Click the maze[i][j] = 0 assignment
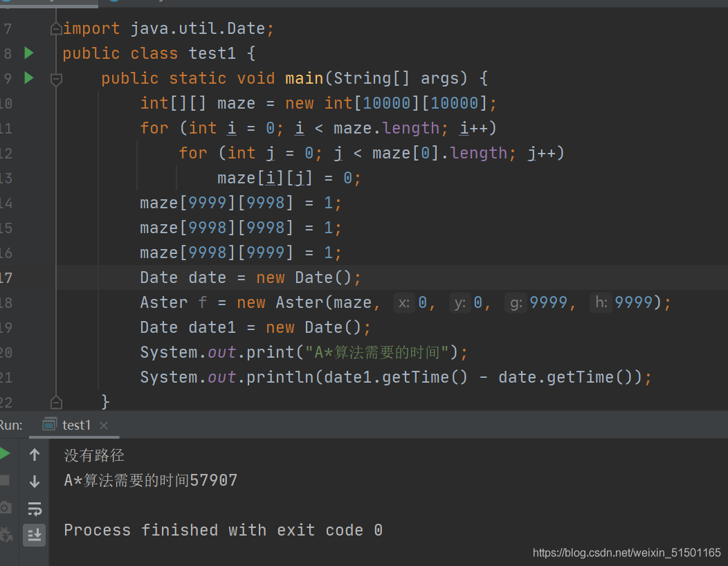This screenshot has height=566, width=728. [289, 178]
